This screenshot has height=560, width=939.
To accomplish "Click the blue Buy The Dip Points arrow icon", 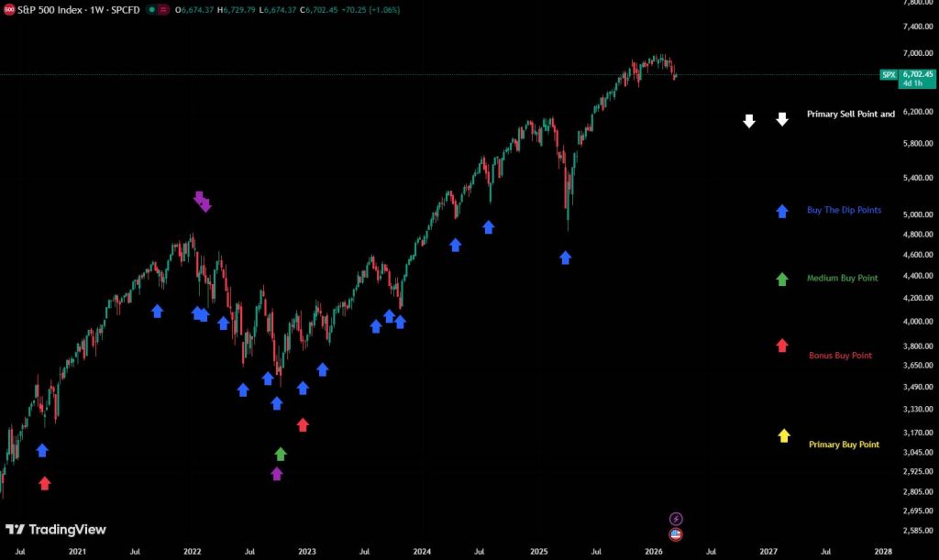I will tap(781, 211).
